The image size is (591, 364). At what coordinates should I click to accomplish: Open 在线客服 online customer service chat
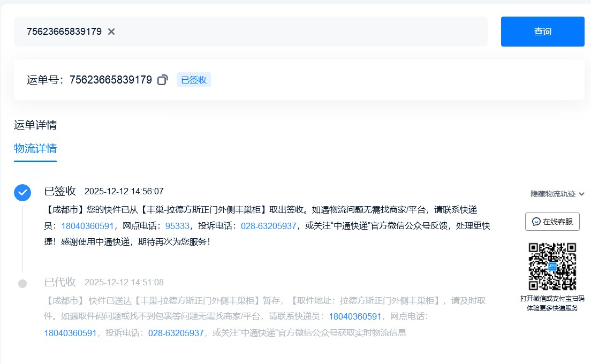552,222
